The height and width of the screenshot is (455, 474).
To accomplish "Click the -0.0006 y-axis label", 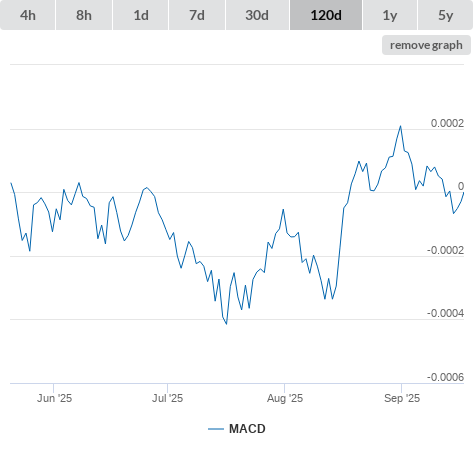I will pos(445,377).
